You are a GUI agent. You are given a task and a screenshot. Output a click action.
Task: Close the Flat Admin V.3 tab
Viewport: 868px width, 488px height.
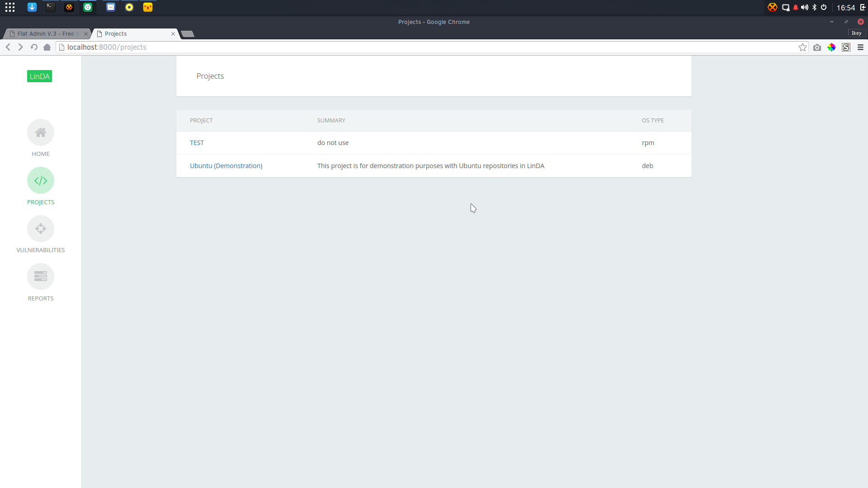86,34
